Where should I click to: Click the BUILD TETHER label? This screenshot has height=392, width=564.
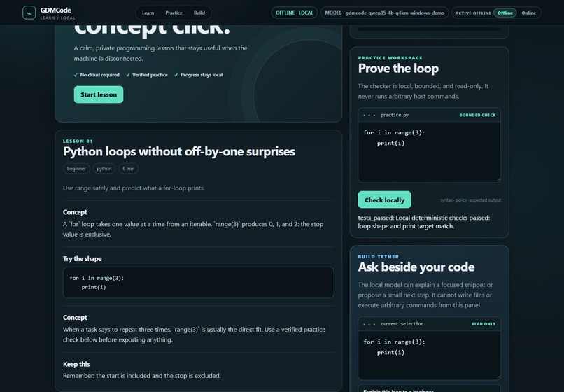[x=379, y=257]
